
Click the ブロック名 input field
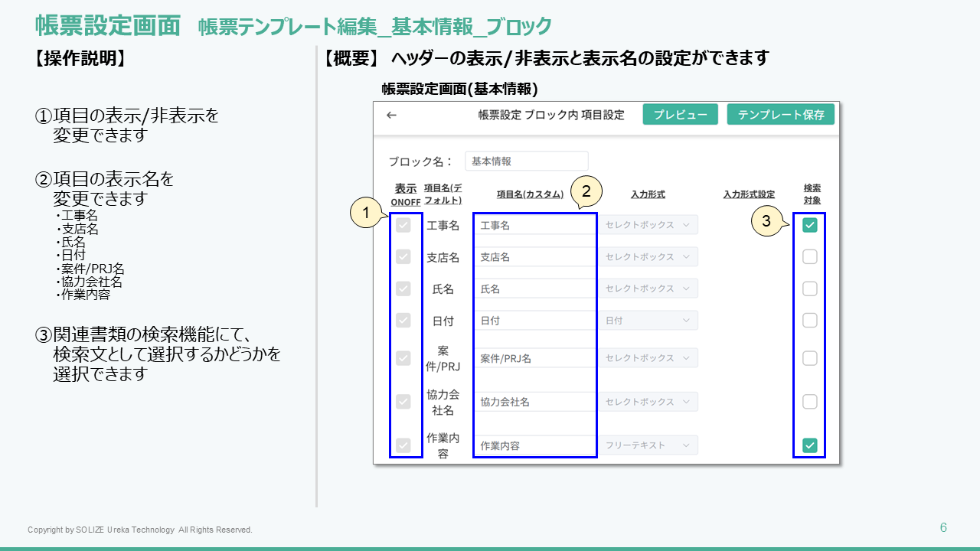(526, 161)
